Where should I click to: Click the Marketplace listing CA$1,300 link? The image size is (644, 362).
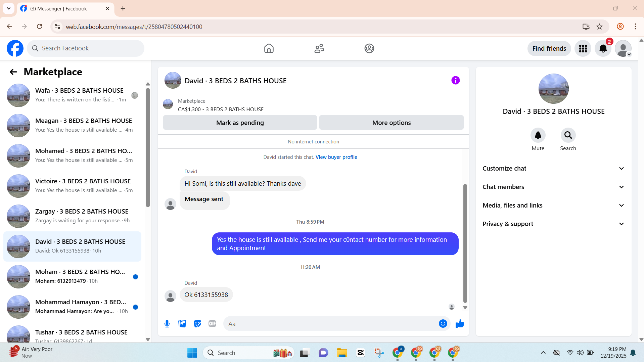point(221,109)
